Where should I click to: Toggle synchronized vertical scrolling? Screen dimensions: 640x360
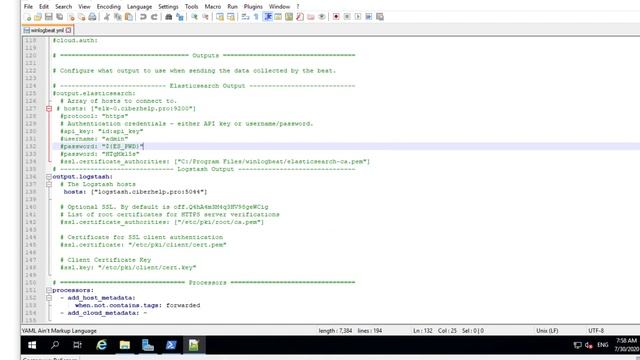coord(220,17)
